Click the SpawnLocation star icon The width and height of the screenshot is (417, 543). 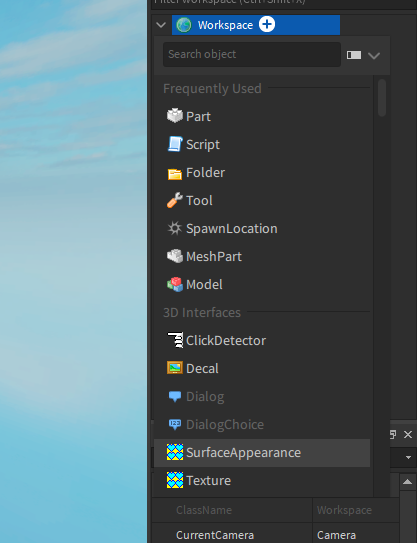pyautogui.click(x=175, y=229)
